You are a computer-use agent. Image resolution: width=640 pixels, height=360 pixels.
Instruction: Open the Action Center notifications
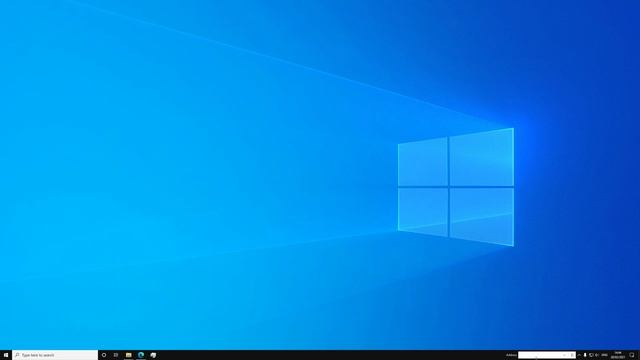click(x=632, y=355)
